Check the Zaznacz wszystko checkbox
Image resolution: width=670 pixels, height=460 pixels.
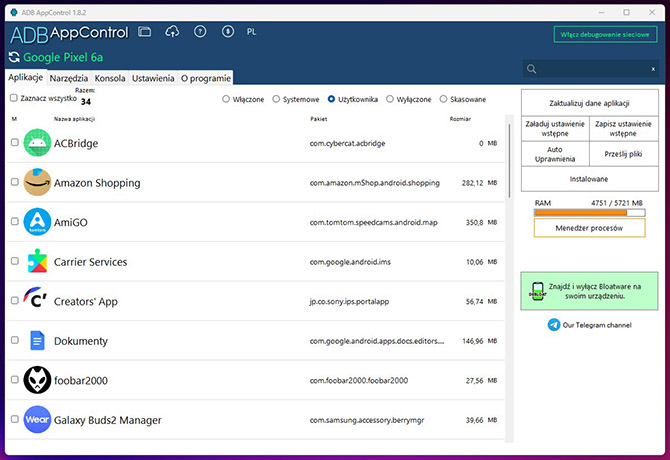point(14,98)
